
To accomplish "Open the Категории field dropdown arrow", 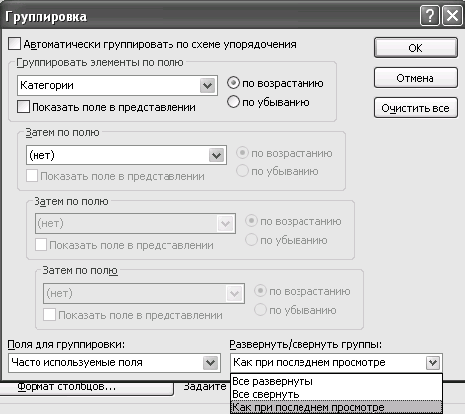I will (208, 86).
